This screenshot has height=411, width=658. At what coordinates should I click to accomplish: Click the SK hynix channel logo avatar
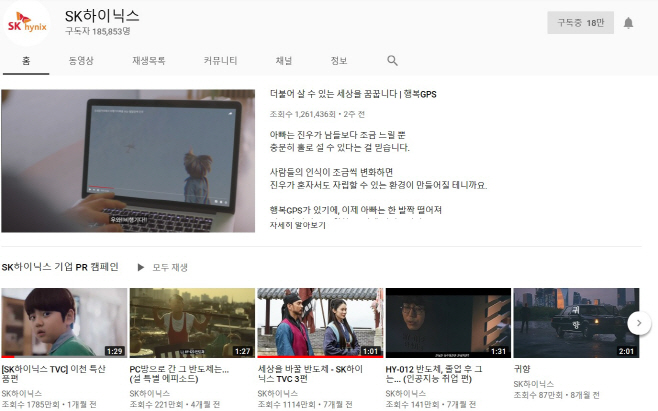click(x=26, y=23)
